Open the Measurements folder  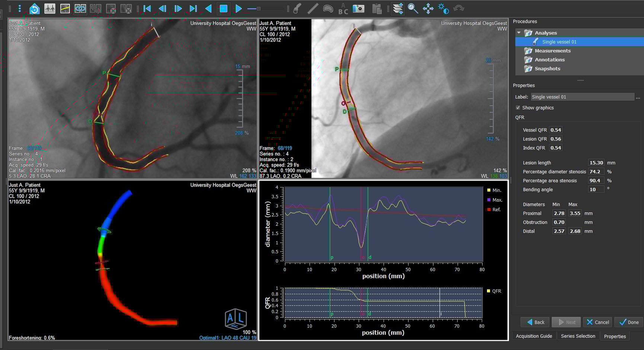pyautogui.click(x=552, y=51)
